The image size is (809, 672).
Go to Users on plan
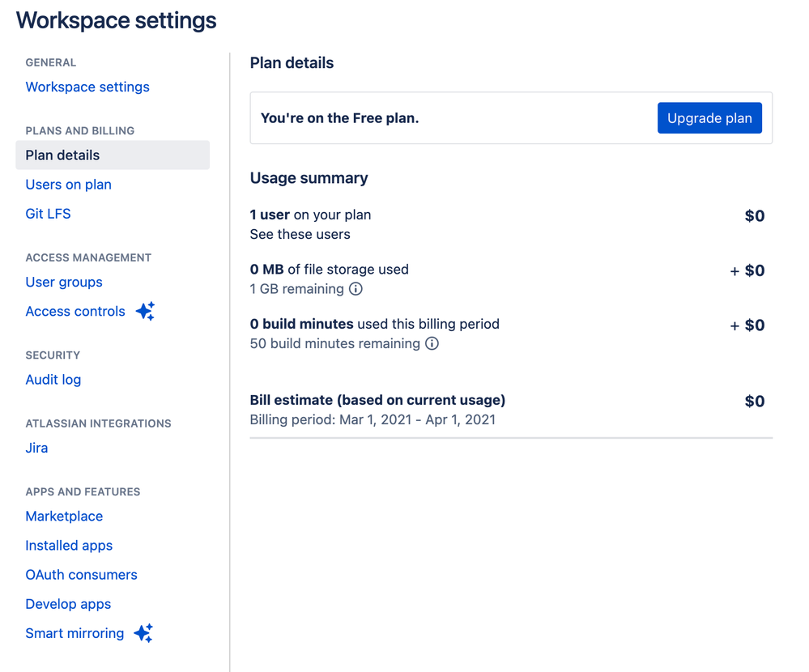tap(68, 185)
